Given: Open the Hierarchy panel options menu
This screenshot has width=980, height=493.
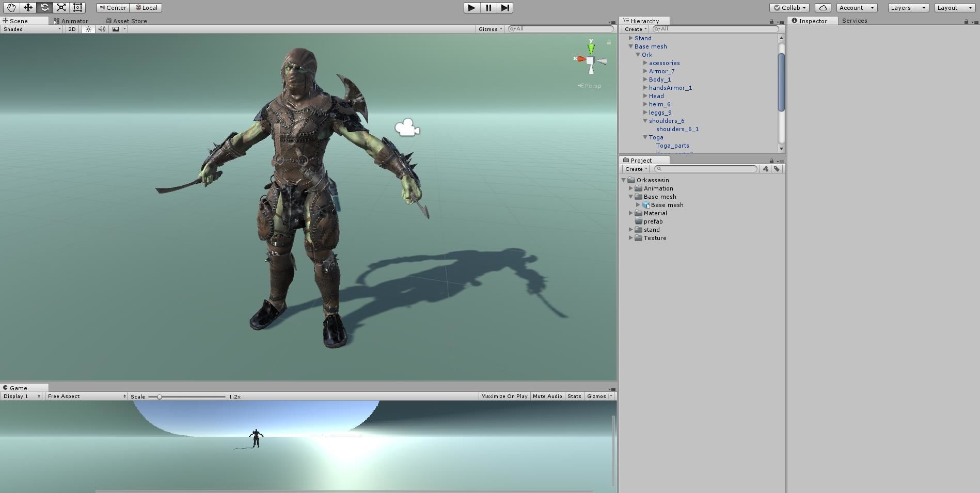Looking at the screenshot, I should coord(780,22).
